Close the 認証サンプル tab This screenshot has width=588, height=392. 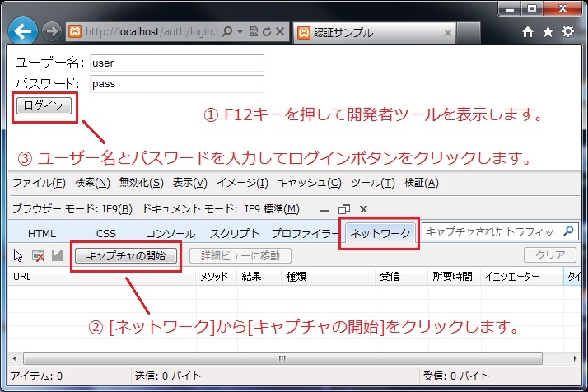(x=448, y=33)
